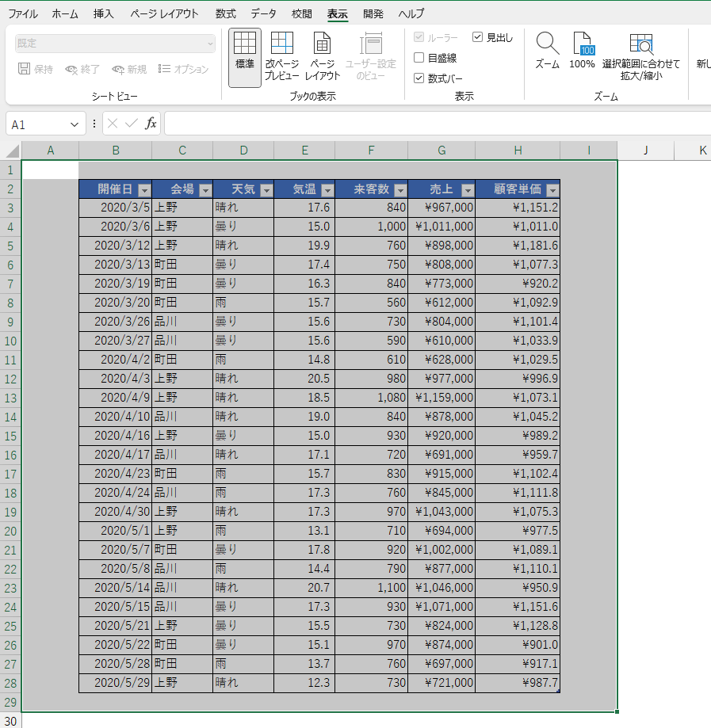Viewport: 711px width, 728px height.
Task: Open the 天気 column filter dropdown
Action: 266,190
